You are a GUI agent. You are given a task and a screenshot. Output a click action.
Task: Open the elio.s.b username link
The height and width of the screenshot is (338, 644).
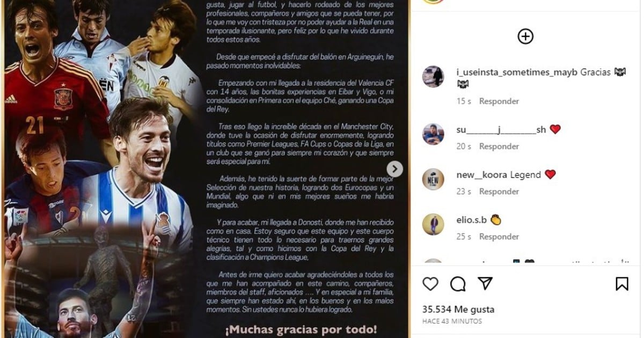pyautogui.click(x=471, y=220)
